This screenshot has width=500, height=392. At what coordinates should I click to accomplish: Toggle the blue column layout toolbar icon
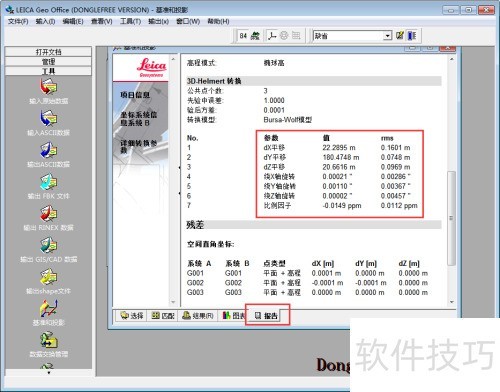click(x=412, y=36)
